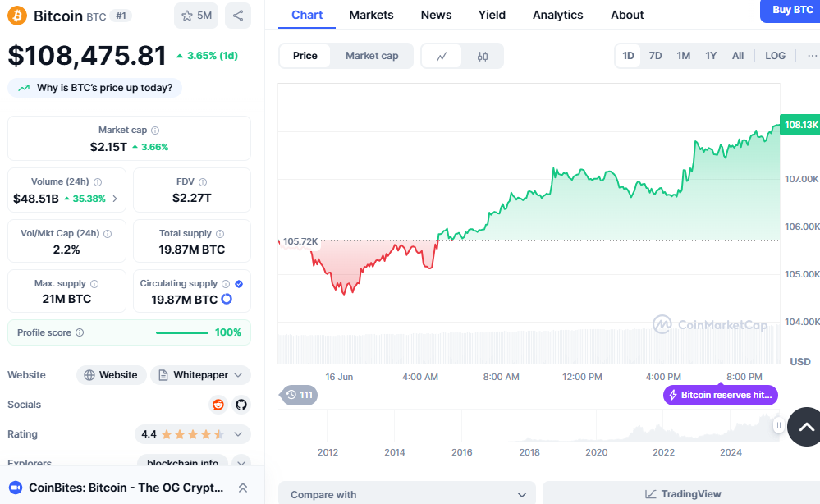Click the CoinBites video icon
Screen dimensions: 820x504
pos(16,488)
